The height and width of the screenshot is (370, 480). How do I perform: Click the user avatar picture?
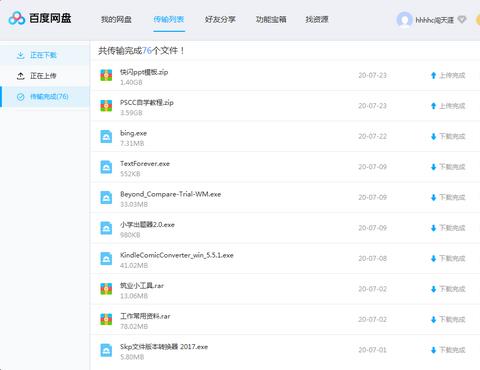pyautogui.click(x=404, y=20)
